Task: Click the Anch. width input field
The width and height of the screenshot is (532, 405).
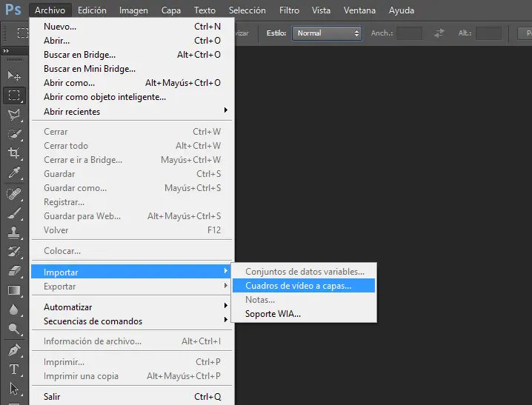Action: pos(410,33)
